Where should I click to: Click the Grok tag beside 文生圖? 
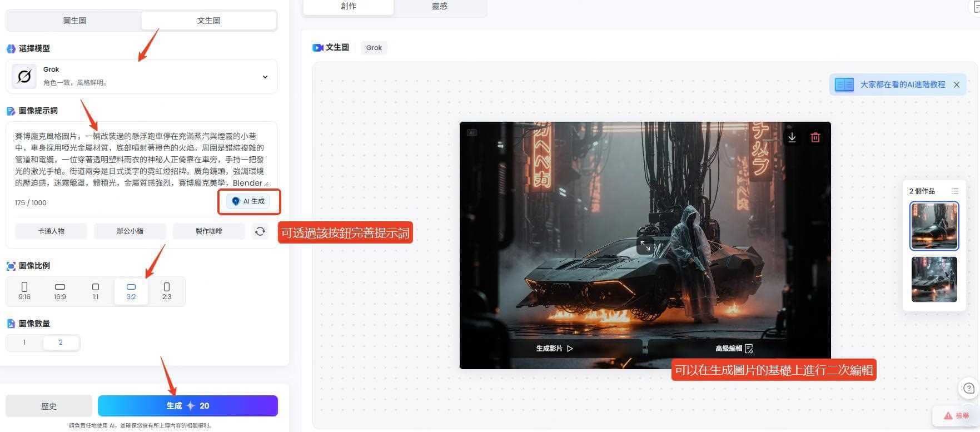374,48
